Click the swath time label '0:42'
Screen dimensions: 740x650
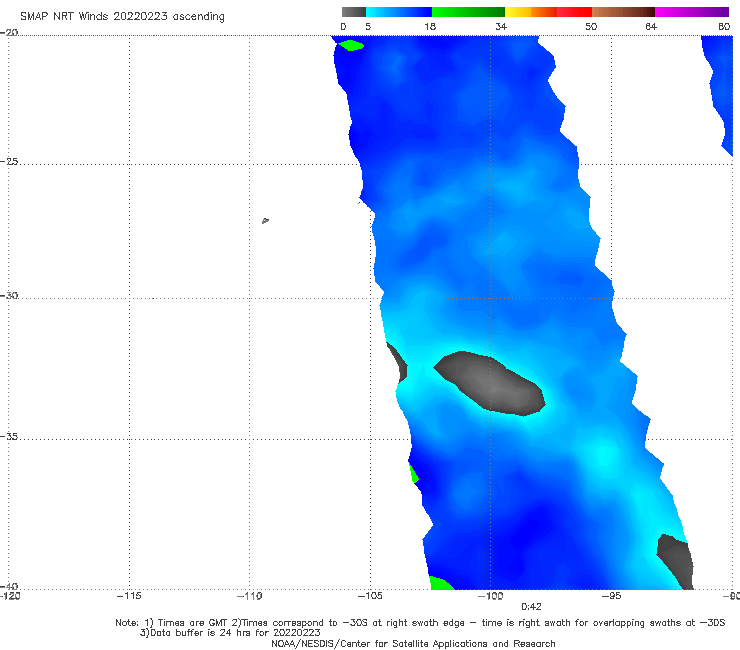point(531,607)
